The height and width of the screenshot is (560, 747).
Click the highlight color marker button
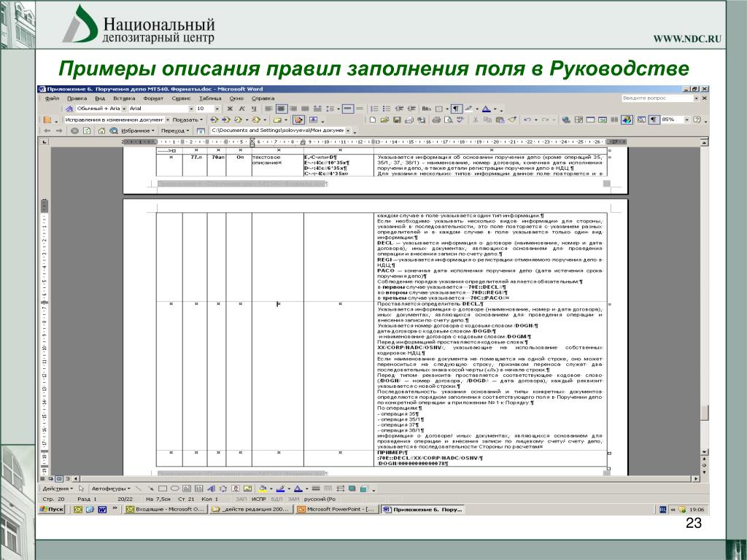(469, 109)
